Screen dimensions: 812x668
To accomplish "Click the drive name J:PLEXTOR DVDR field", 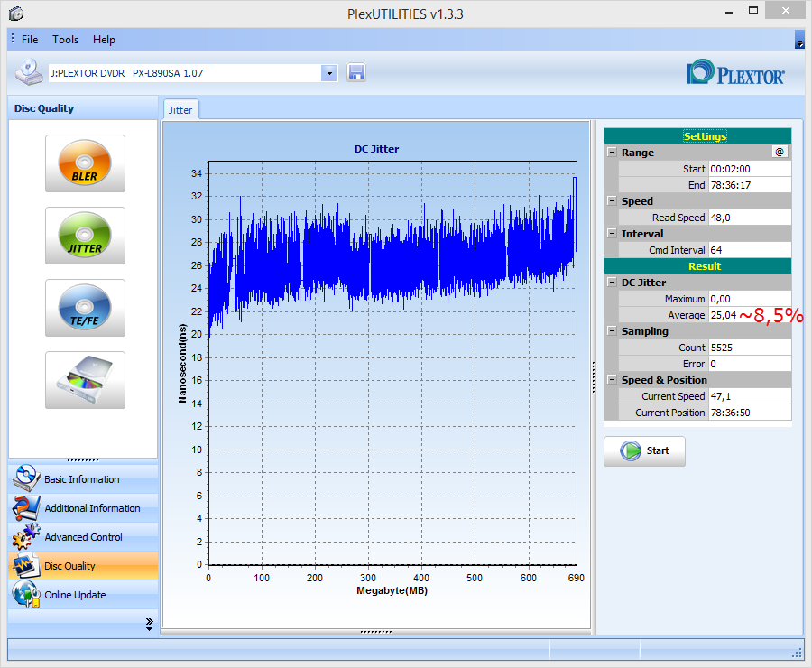I will click(x=185, y=73).
